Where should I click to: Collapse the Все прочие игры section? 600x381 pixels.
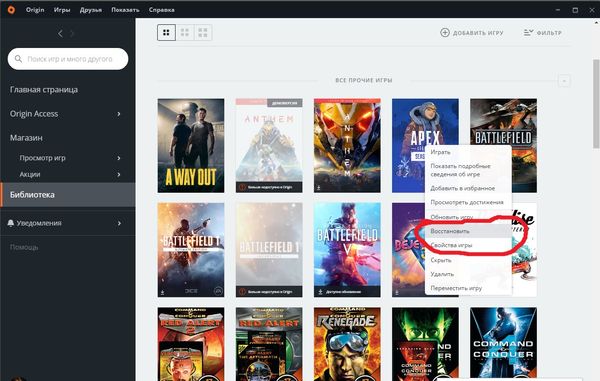pos(564,81)
